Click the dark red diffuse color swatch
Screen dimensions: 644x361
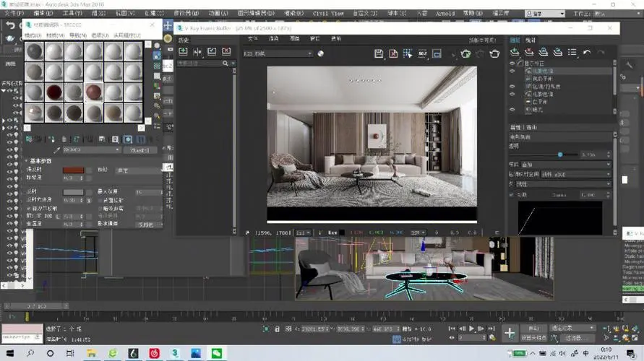(73, 170)
